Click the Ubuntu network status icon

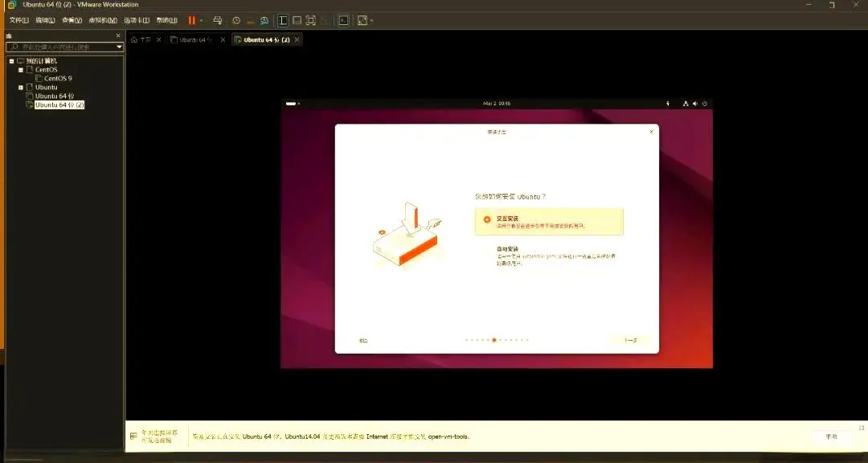point(686,104)
